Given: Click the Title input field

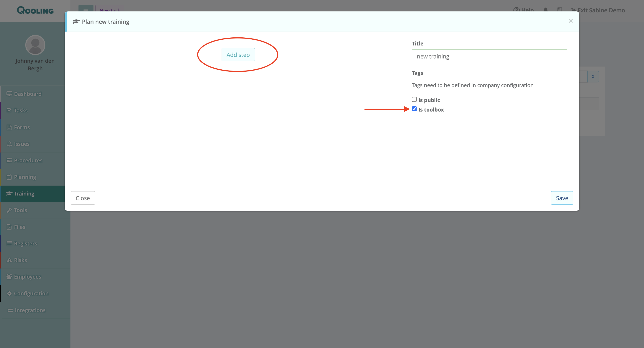Looking at the screenshot, I should pos(489,56).
